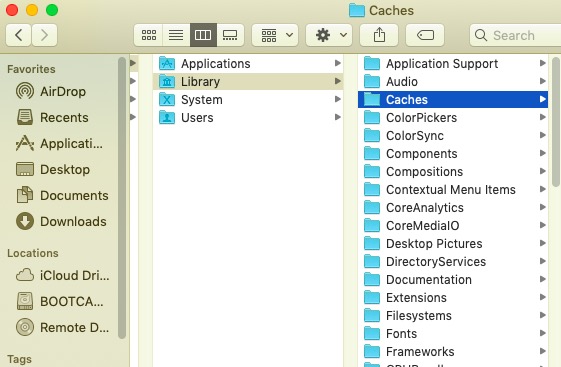The width and height of the screenshot is (561, 367).
Task: Click the Edit Tags toolbar button
Action: point(425,35)
